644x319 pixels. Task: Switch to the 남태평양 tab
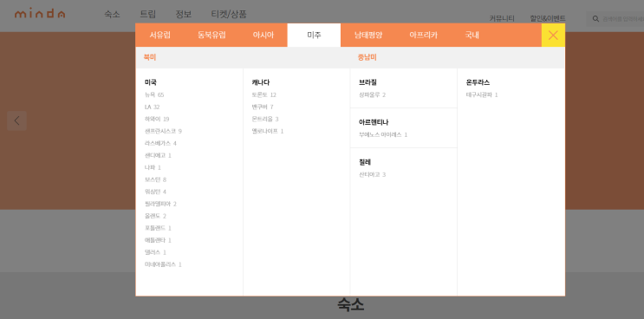click(368, 36)
